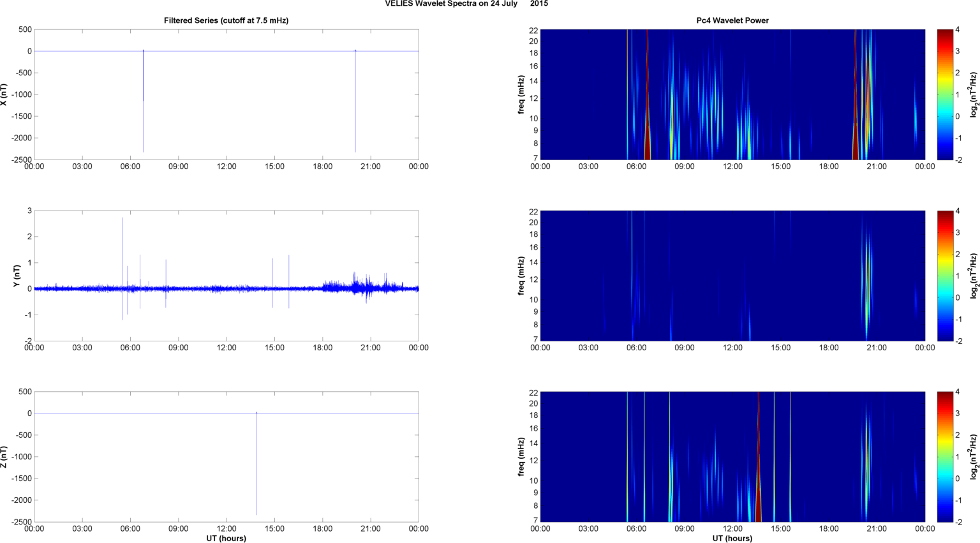Click the Z (nT) axis label

click(4, 457)
